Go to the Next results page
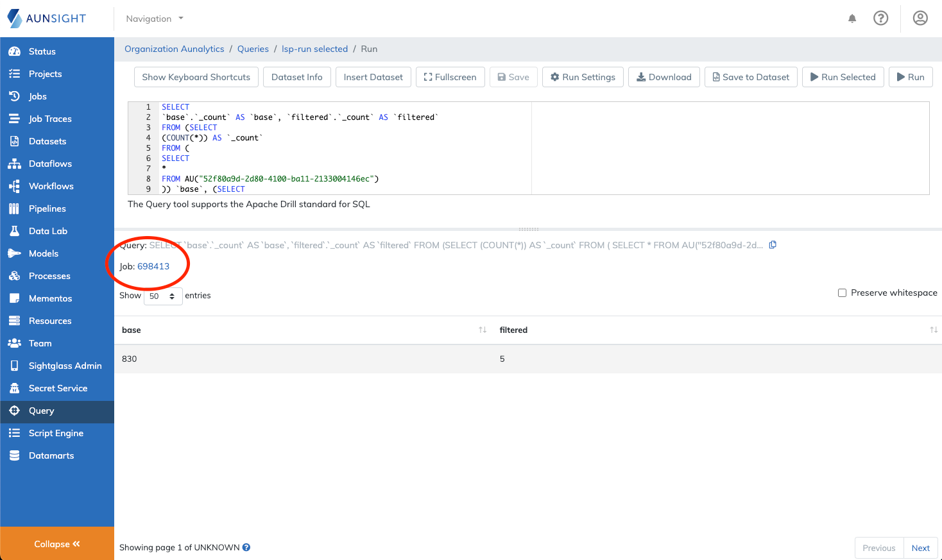 tap(920, 547)
